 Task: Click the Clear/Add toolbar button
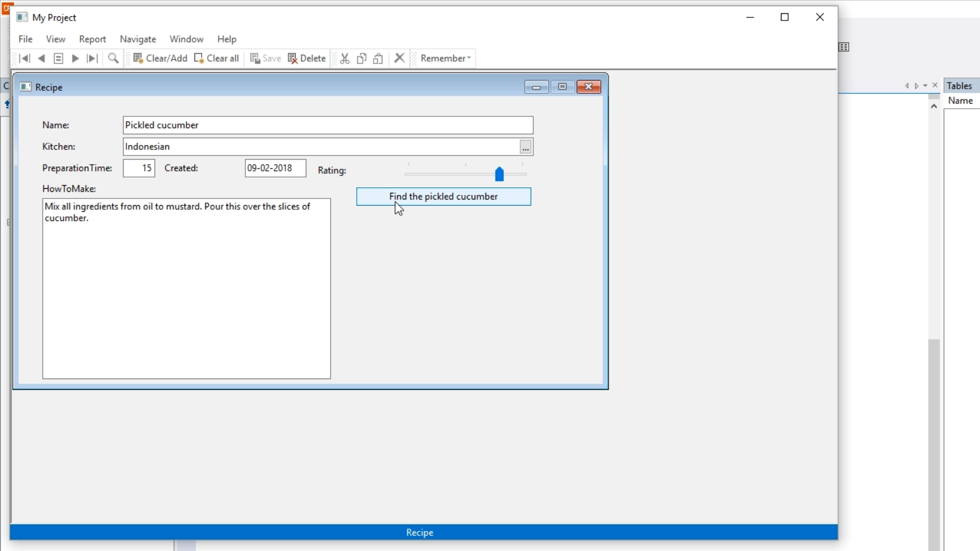(x=160, y=58)
